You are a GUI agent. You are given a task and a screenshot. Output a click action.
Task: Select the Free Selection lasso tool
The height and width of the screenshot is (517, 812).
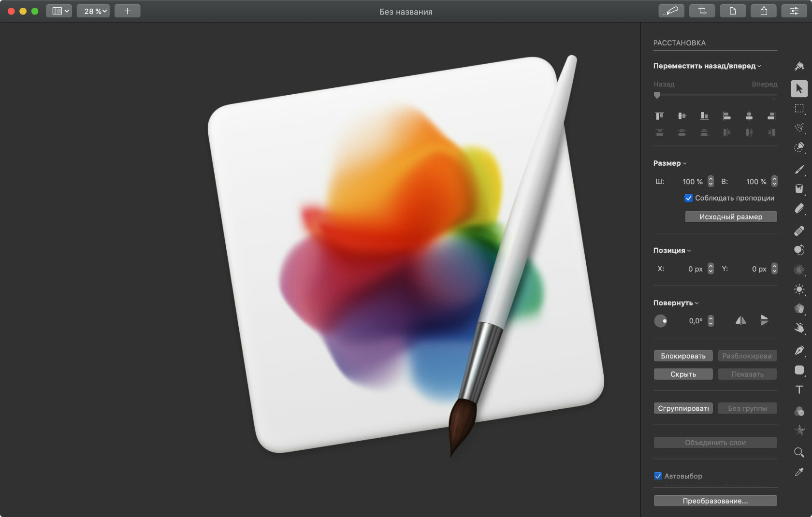pos(799,128)
